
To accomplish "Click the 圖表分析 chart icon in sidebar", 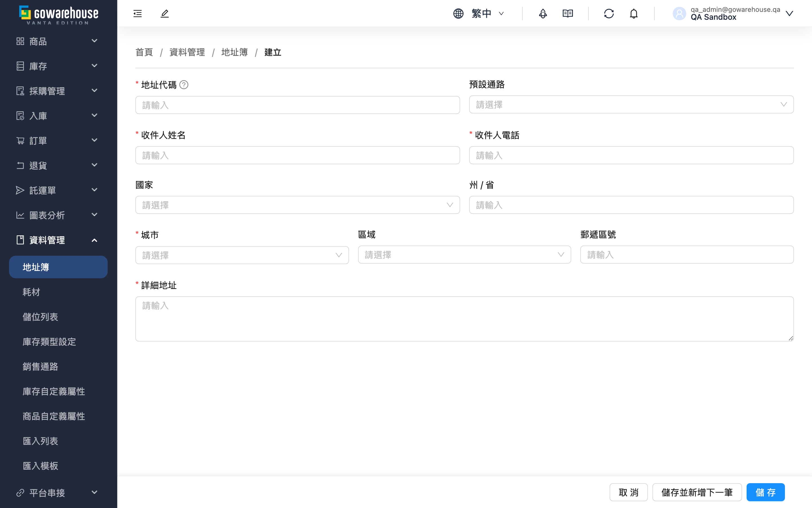I will 20,215.
